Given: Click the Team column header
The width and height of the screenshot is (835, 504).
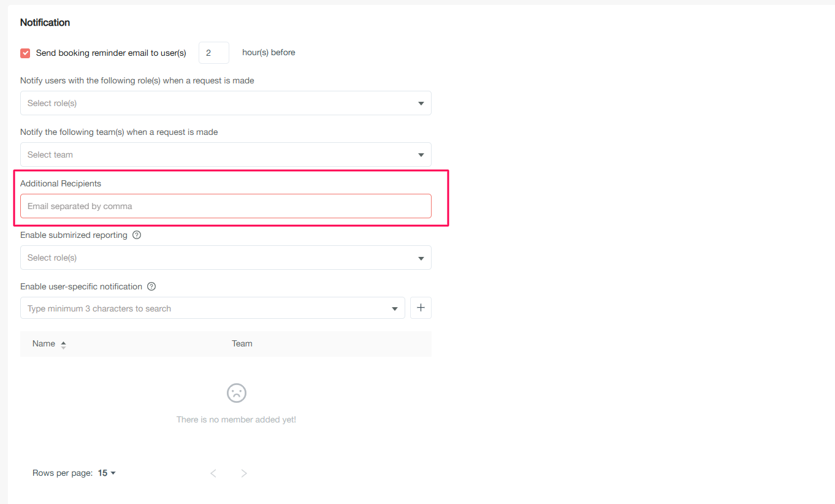Looking at the screenshot, I should click(242, 344).
